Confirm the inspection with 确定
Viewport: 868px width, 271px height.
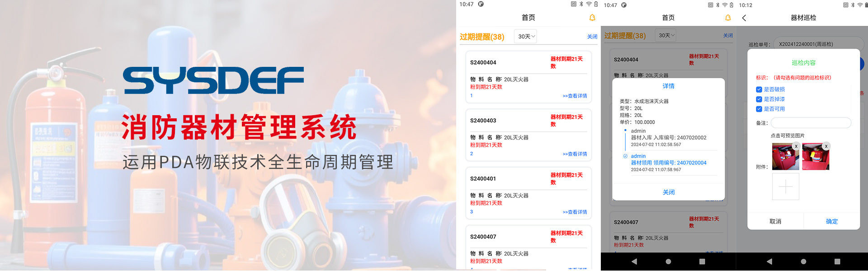point(832,221)
